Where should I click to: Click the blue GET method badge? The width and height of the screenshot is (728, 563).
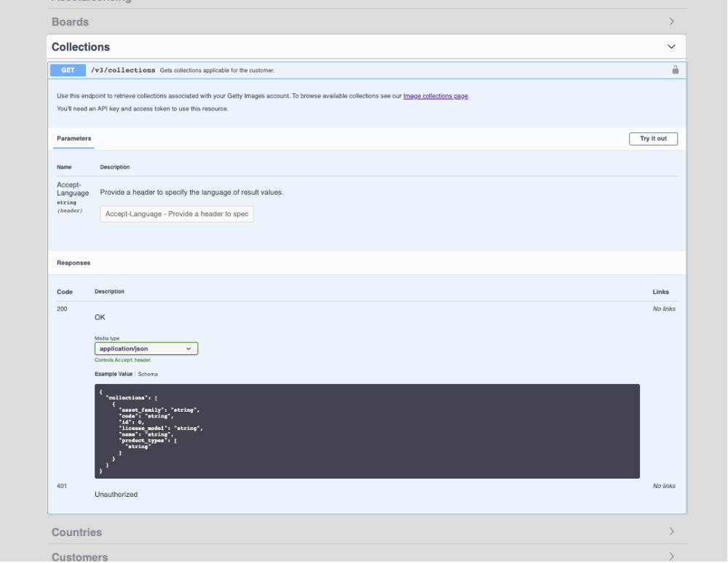68,71
